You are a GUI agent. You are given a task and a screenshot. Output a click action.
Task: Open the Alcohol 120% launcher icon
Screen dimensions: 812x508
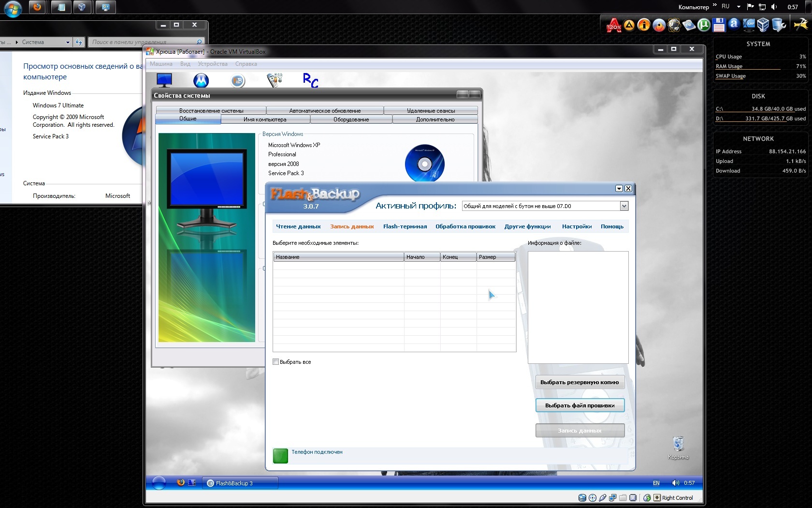[614, 25]
